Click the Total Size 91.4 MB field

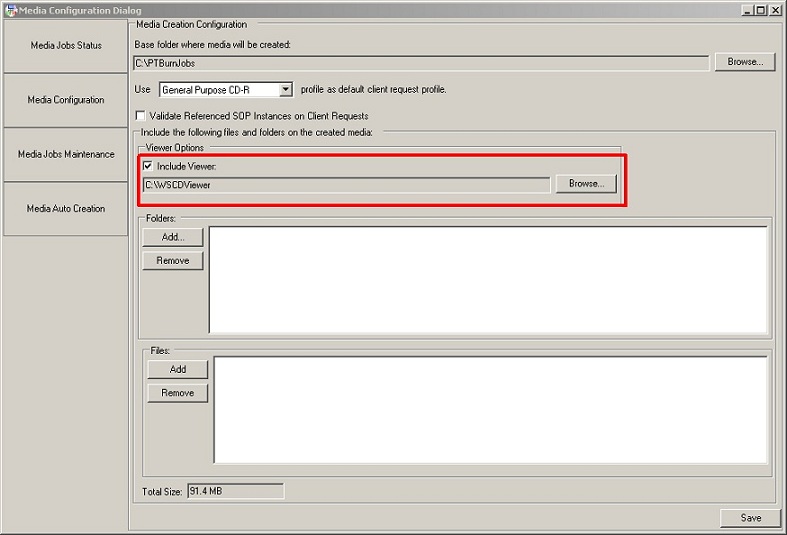(235, 491)
